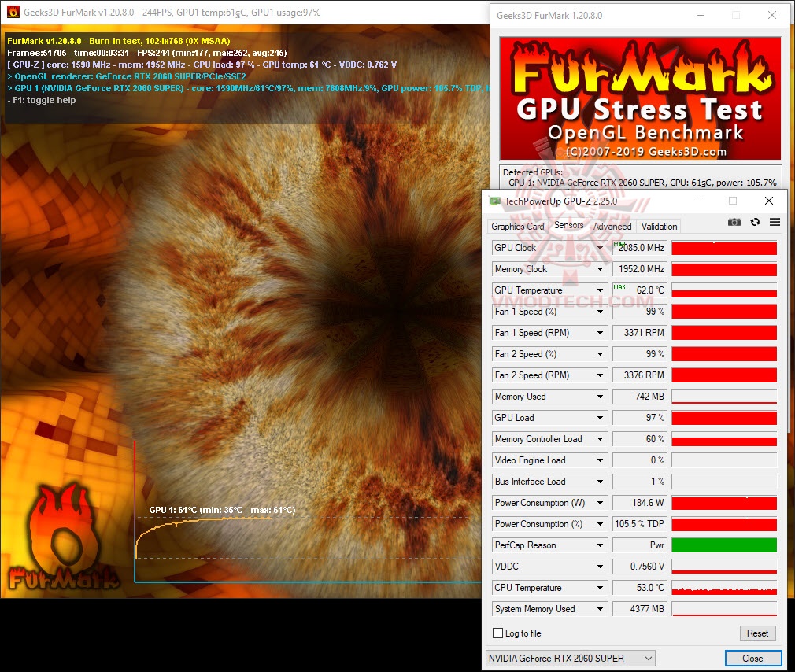This screenshot has width=795, height=672.
Task: Open the VDDC sensor dropdown
Action: [600, 567]
